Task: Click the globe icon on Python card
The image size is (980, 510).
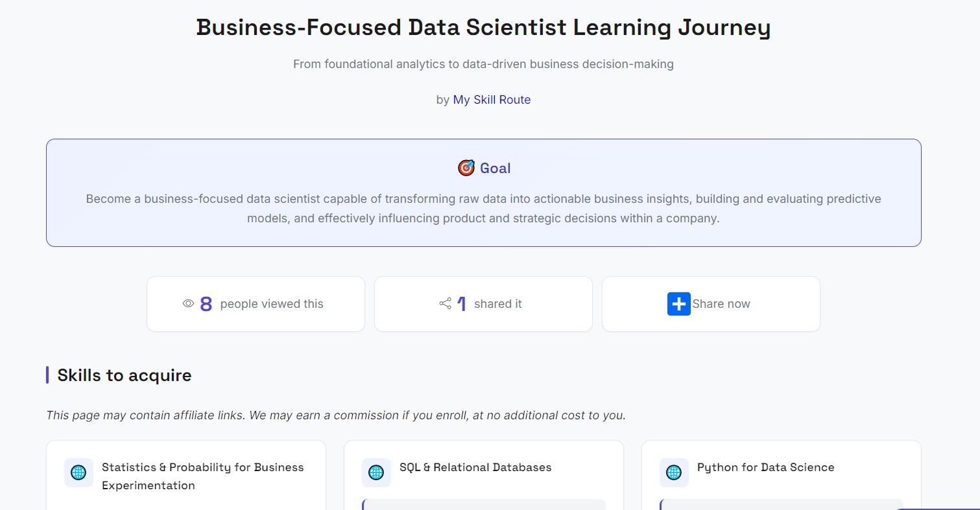Action: pyautogui.click(x=674, y=472)
